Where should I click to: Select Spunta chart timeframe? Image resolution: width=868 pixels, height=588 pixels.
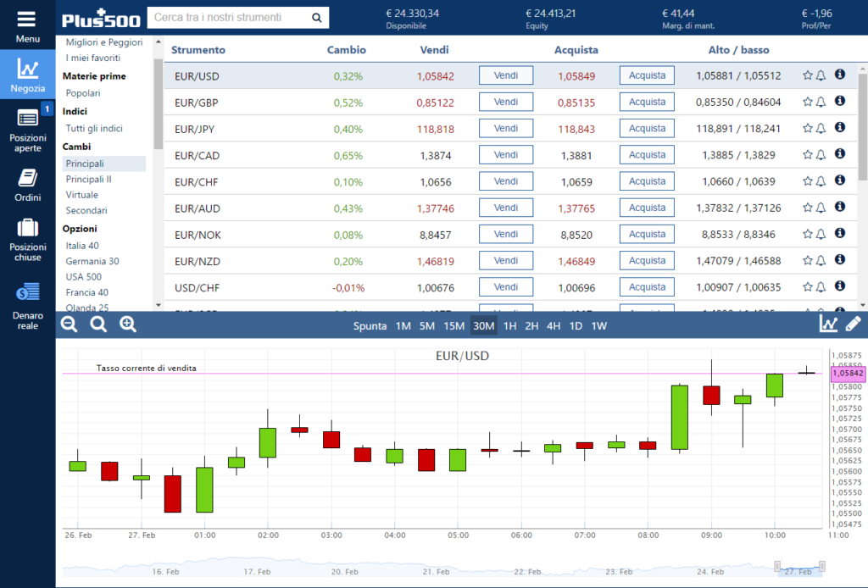370,326
